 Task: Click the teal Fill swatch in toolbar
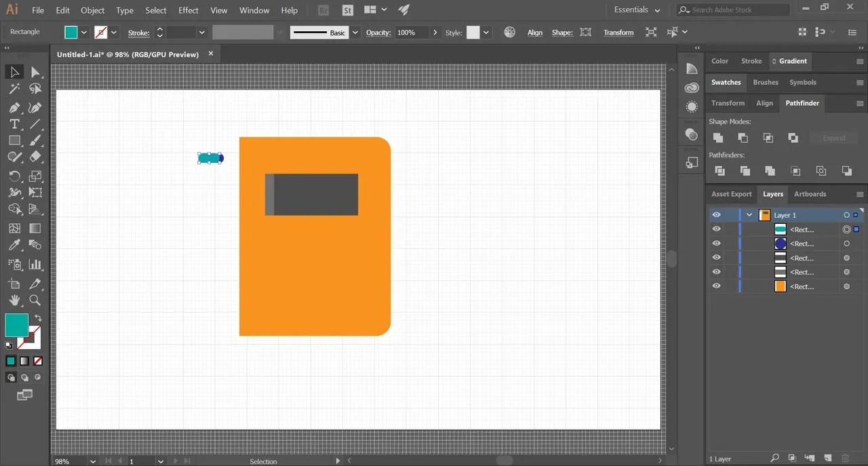(x=16, y=325)
